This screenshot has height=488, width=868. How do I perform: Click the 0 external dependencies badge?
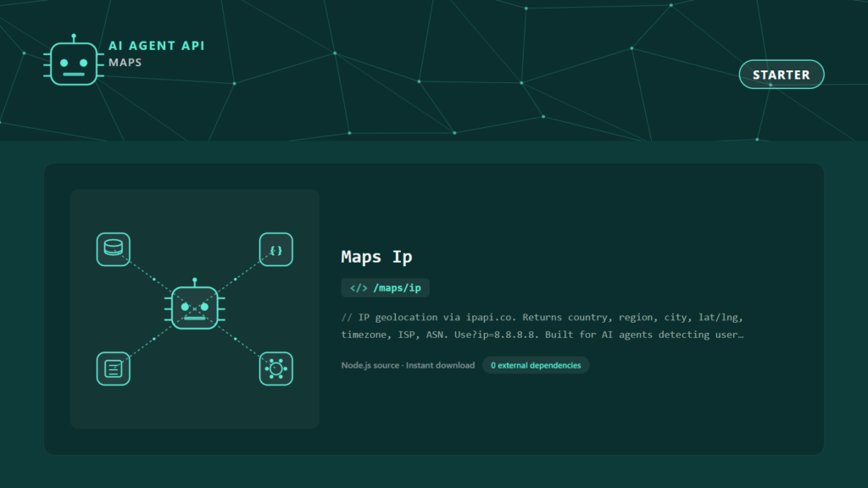pyautogui.click(x=536, y=365)
